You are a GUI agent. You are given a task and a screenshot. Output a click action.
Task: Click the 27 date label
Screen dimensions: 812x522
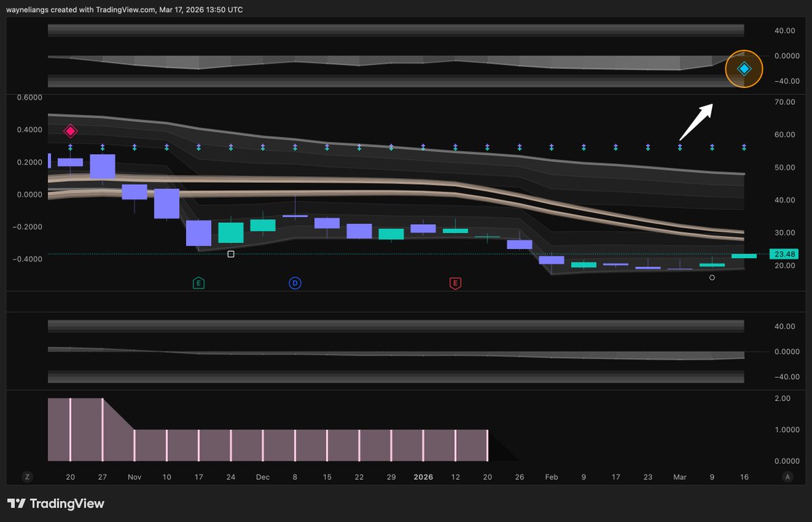click(x=102, y=477)
